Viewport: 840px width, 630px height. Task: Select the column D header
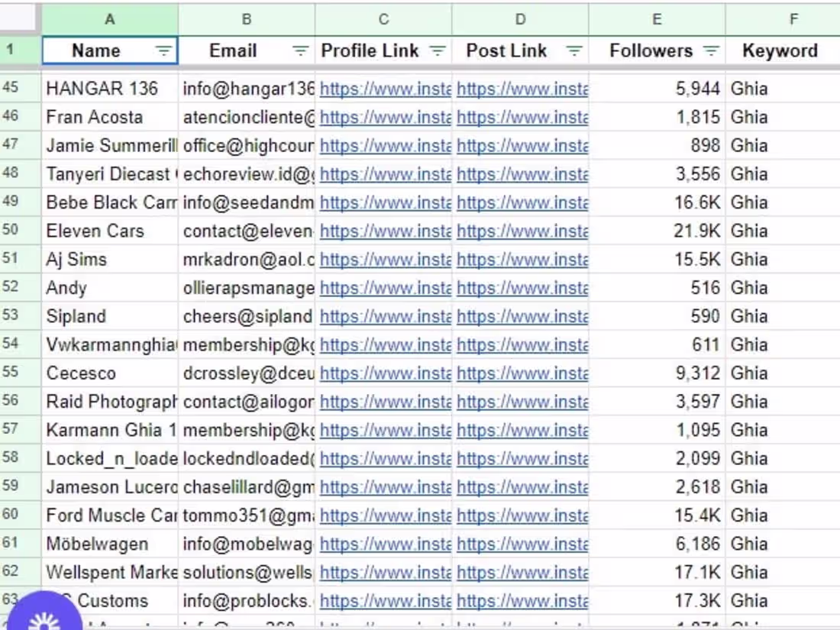pos(520,19)
